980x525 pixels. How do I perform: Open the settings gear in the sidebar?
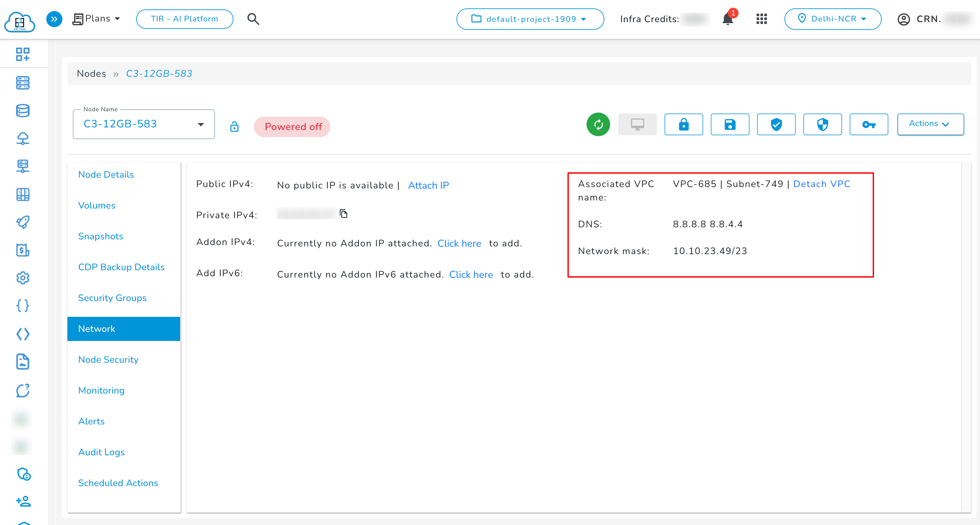(x=22, y=278)
